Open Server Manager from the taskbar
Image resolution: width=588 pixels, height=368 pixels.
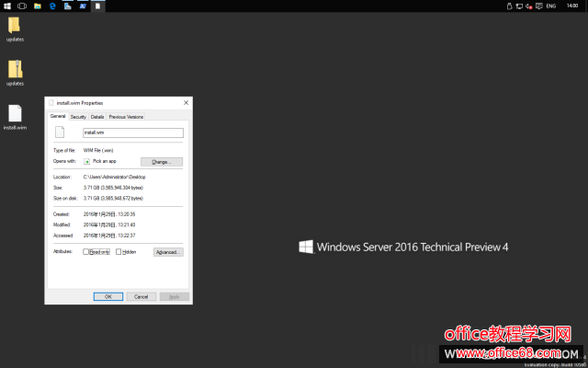click(x=68, y=6)
